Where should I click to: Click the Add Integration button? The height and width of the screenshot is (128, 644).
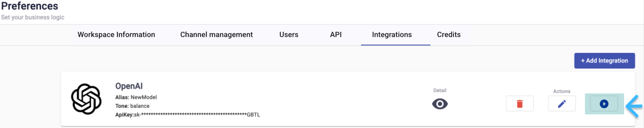[604, 61]
